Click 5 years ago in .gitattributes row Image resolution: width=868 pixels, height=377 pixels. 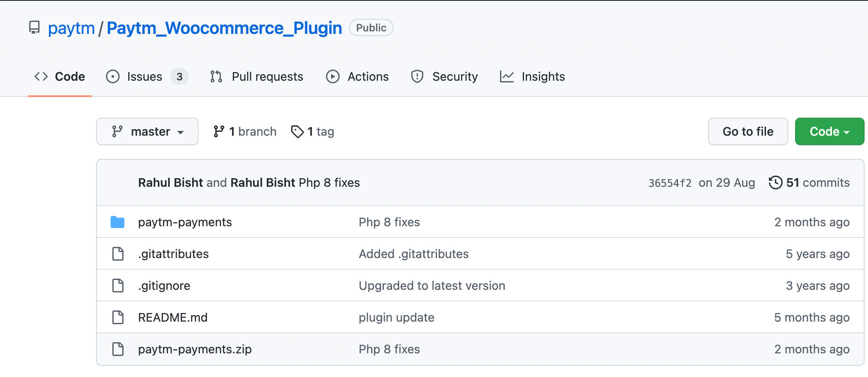(x=817, y=254)
